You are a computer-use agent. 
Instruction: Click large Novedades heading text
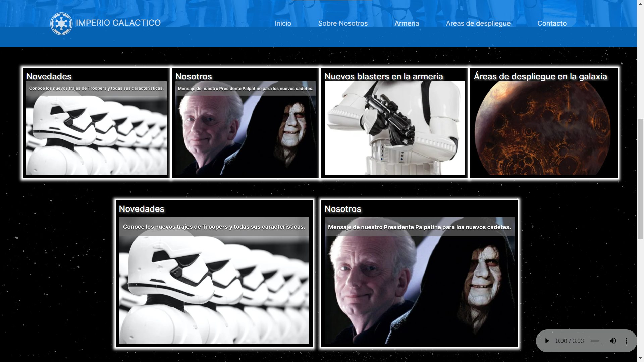point(142,209)
